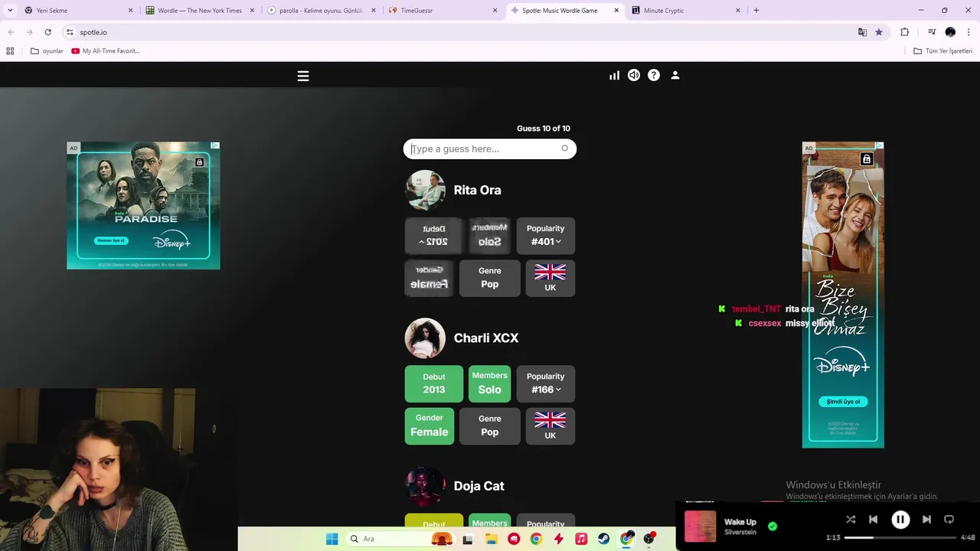Toggle shuffle in the music player
The height and width of the screenshot is (551, 980).
point(851,520)
